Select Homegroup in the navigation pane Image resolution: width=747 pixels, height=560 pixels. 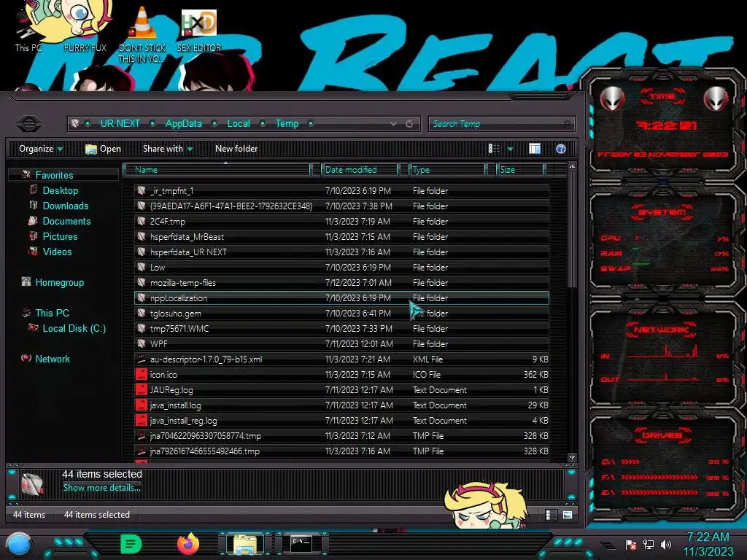[x=60, y=282]
